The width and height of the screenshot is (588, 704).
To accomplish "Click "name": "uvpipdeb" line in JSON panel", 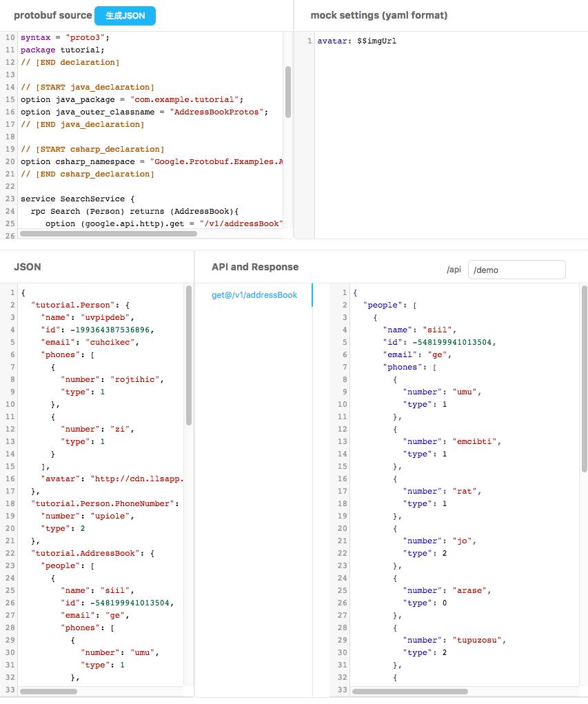I will pos(88,317).
